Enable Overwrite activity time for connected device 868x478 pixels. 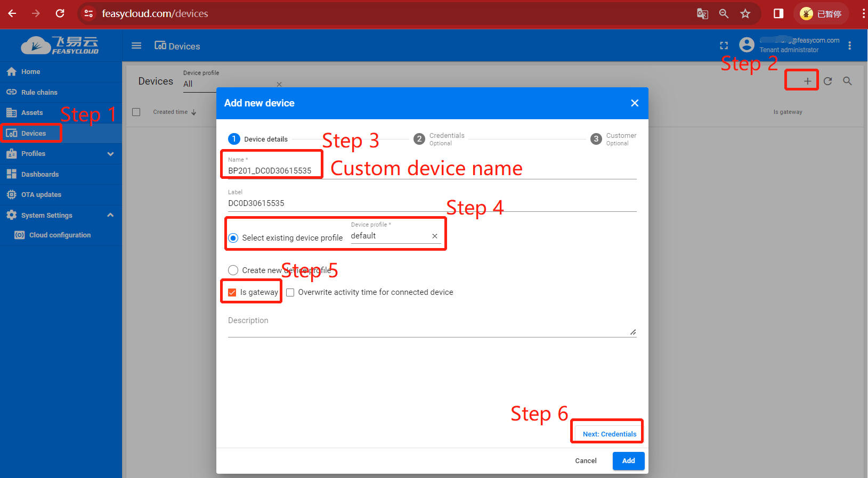[290, 292]
